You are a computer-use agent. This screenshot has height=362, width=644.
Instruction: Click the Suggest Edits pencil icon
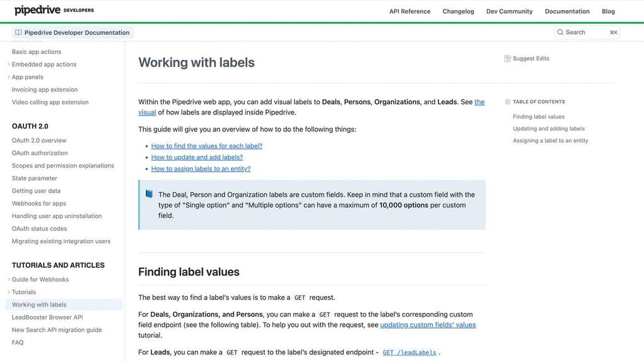click(x=508, y=58)
